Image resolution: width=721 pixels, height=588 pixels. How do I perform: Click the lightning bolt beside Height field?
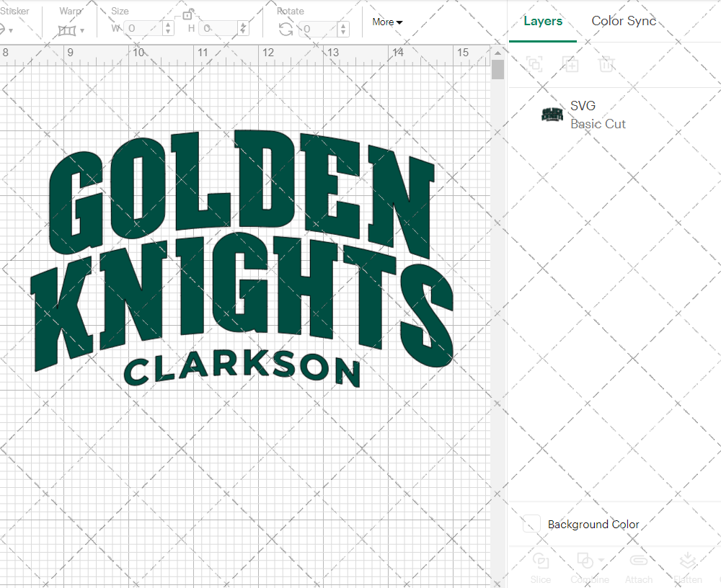coord(244,27)
